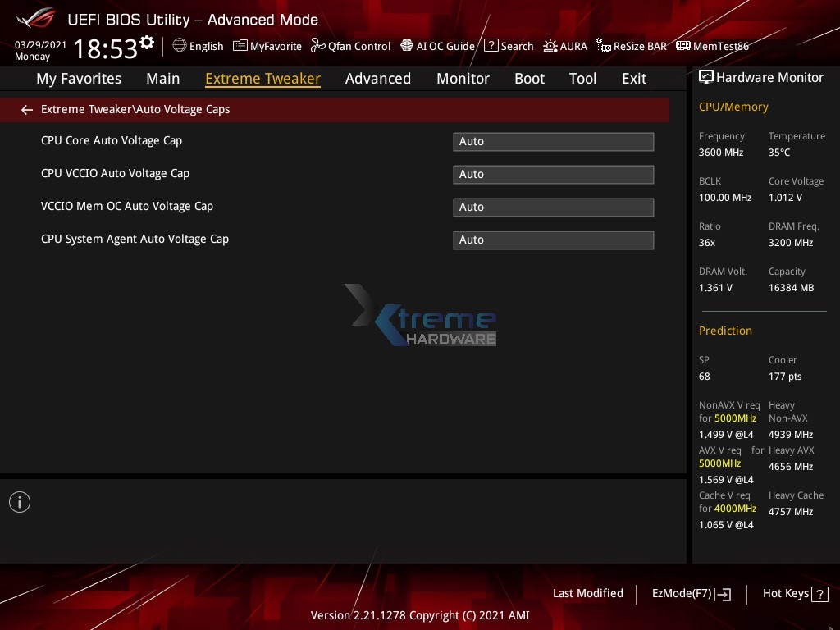Show Last Modified changes
Screen dimensions: 840x630
[x=587, y=593]
